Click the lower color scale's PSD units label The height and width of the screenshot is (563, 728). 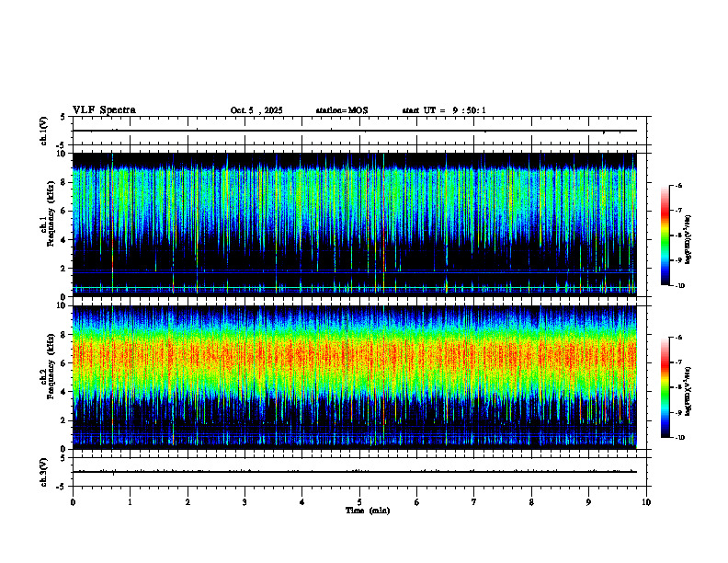pos(688,390)
